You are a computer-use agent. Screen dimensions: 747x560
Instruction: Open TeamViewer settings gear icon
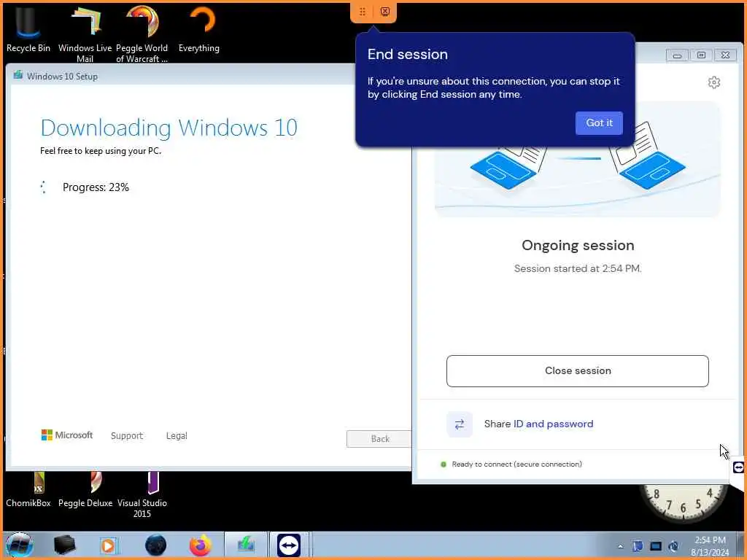click(x=713, y=82)
